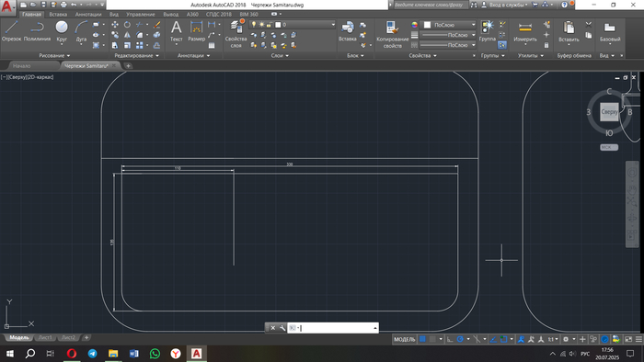This screenshot has height=362, width=644.
Task: Open the Аннотации ribbon tab
Action: [88, 15]
